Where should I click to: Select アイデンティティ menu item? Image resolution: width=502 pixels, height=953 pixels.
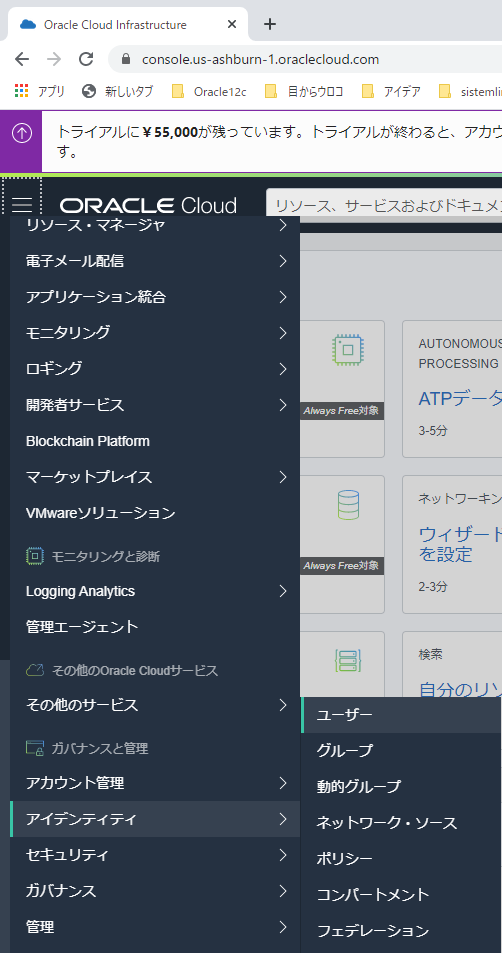click(155, 819)
